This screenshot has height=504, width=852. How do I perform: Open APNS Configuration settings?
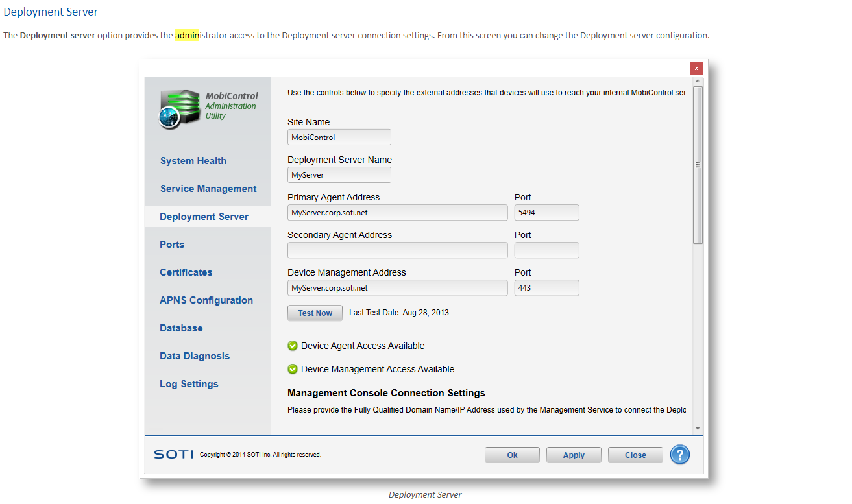pyautogui.click(x=206, y=300)
